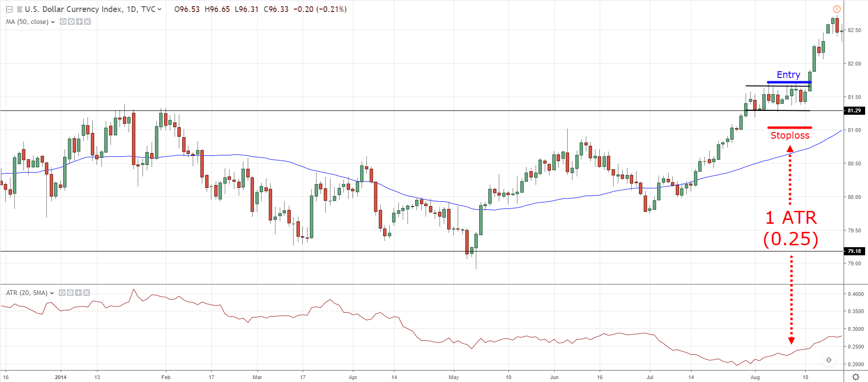868x382 pixels.
Task: Open the U.S. Dollar Currency Index title dropdown
Action: tap(159, 9)
